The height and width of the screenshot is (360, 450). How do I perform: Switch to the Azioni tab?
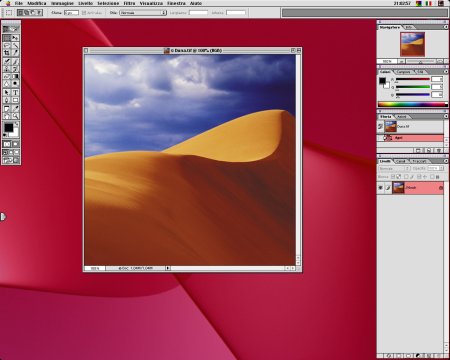click(402, 117)
